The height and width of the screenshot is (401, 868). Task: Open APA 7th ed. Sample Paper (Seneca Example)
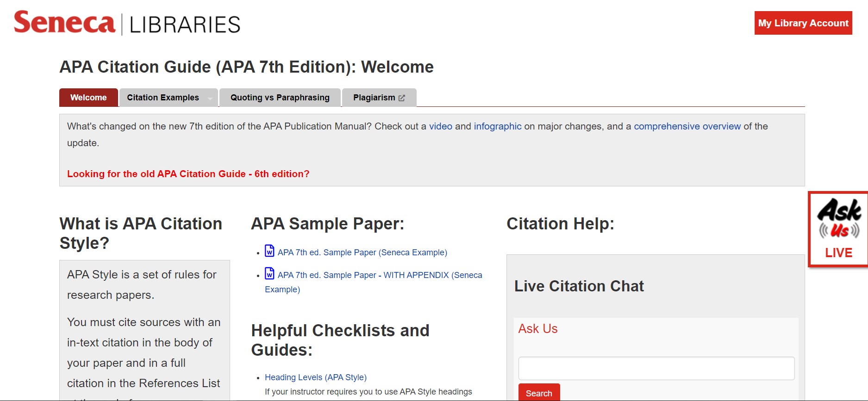[x=362, y=253]
